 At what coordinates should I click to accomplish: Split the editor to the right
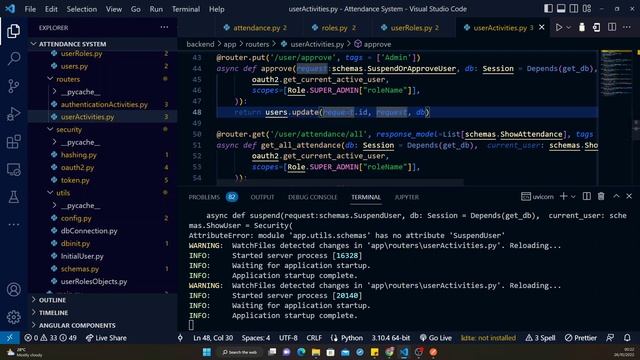(x=612, y=27)
